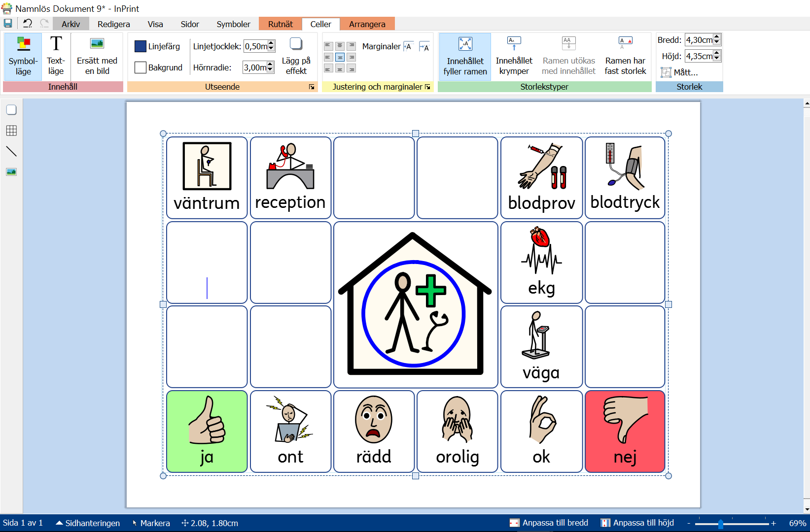The width and height of the screenshot is (810, 532).
Task: Select the insert image tool in sidebar
Action: 11,172
